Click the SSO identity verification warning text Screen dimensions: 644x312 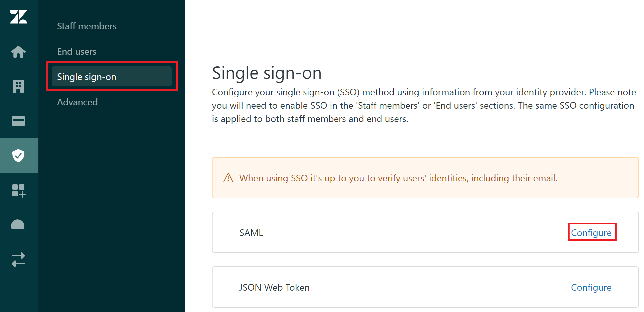[x=398, y=178]
